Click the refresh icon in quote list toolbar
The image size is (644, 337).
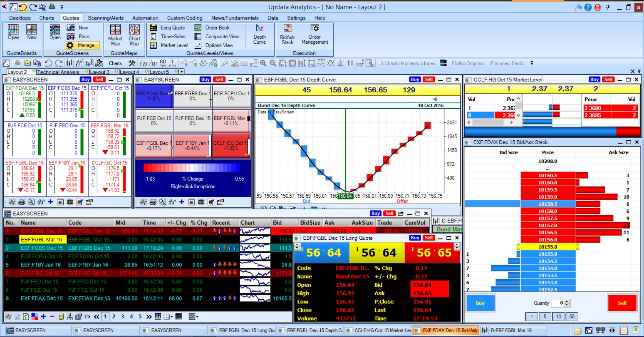click(x=26, y=317)
